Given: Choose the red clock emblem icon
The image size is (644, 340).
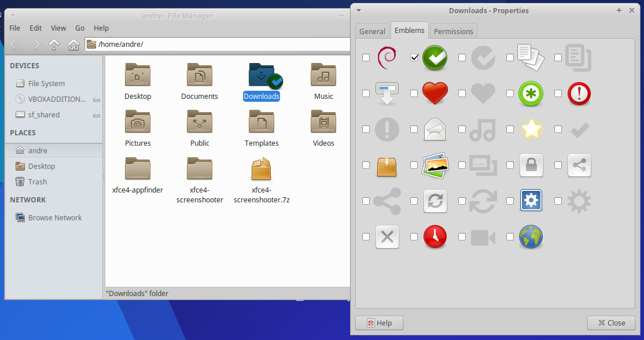Looking at the screenshot, I should tap(435, 236).
